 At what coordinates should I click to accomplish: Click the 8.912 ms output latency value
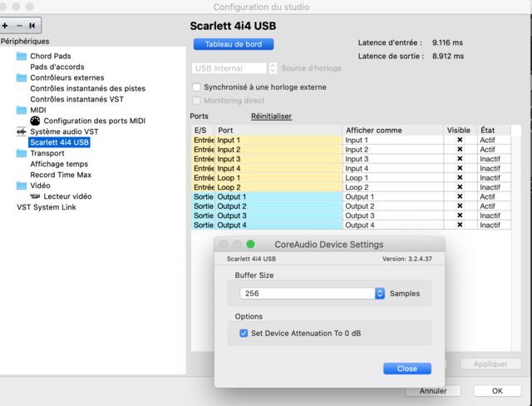pos(448,57)
